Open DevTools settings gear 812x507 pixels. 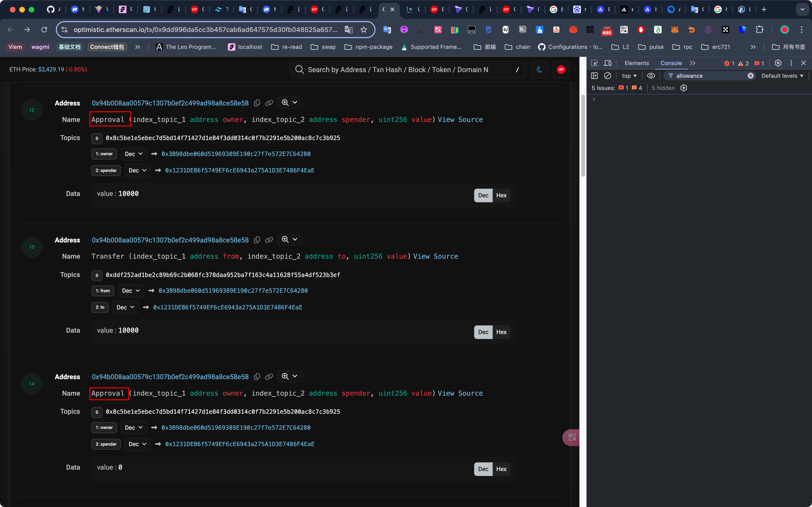pyautogui.click(x=778, y=63)
